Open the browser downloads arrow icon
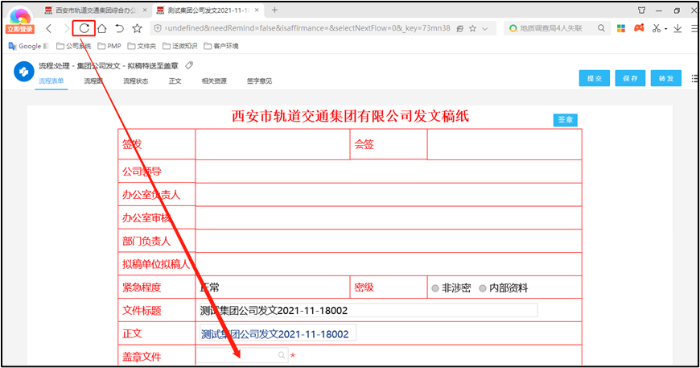This screenshot has height=368, width=700. [x=678, y=28]
